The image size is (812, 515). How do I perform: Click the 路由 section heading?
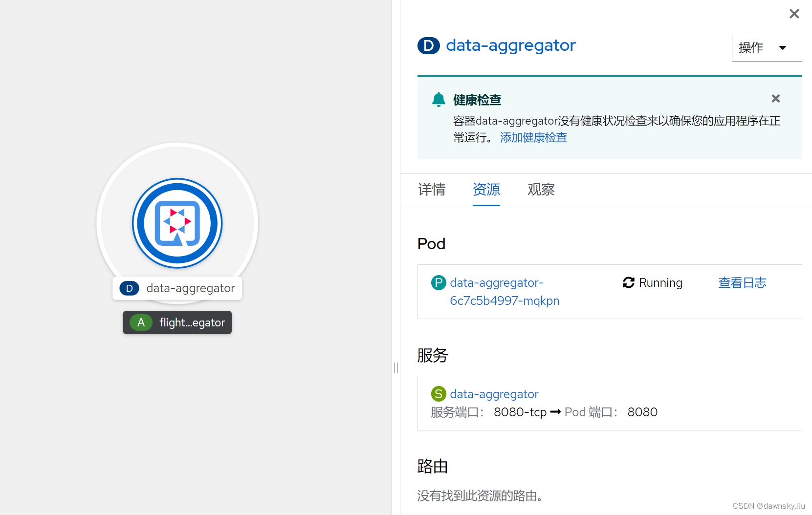[433, 466]
